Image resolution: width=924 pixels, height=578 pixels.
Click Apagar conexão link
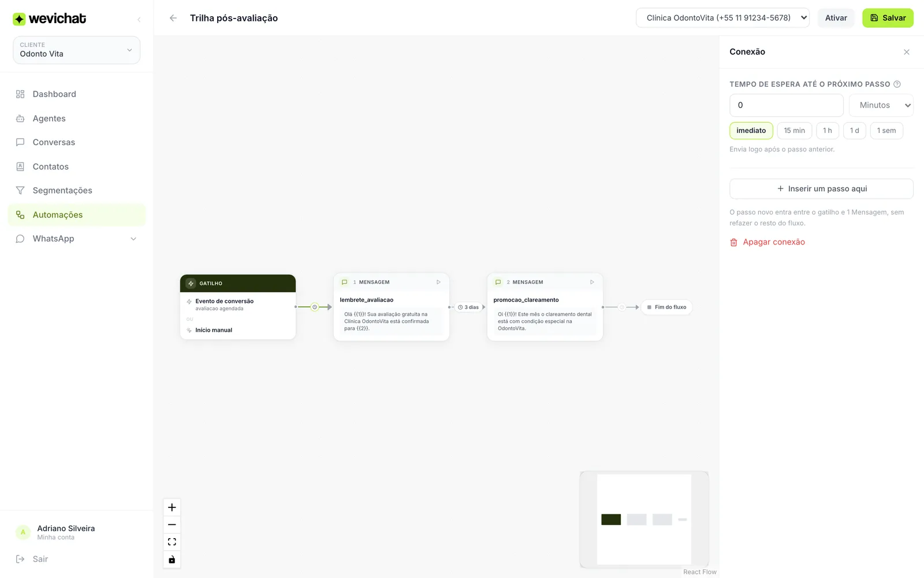pyautogui.click(x=774, y=242)
